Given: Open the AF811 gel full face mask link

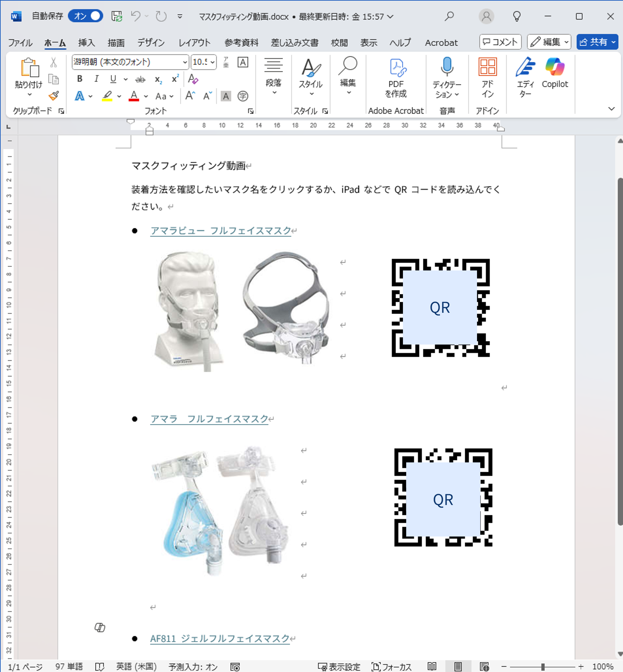Looking at the screenshot, I should [220, 639].
